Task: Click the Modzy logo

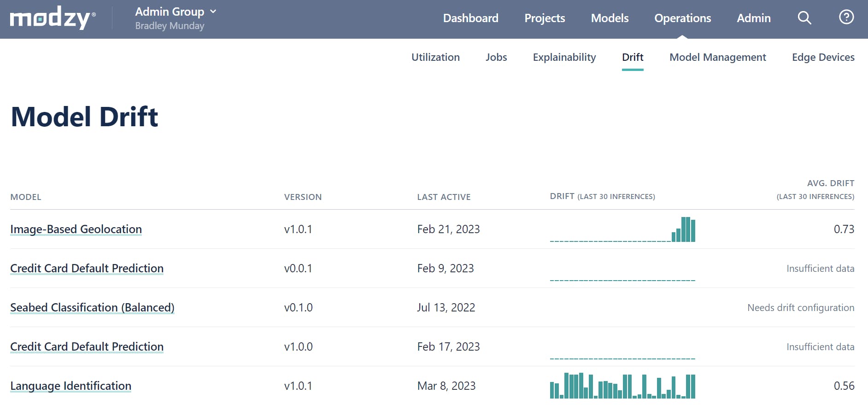Action: (x=53, y=18)
